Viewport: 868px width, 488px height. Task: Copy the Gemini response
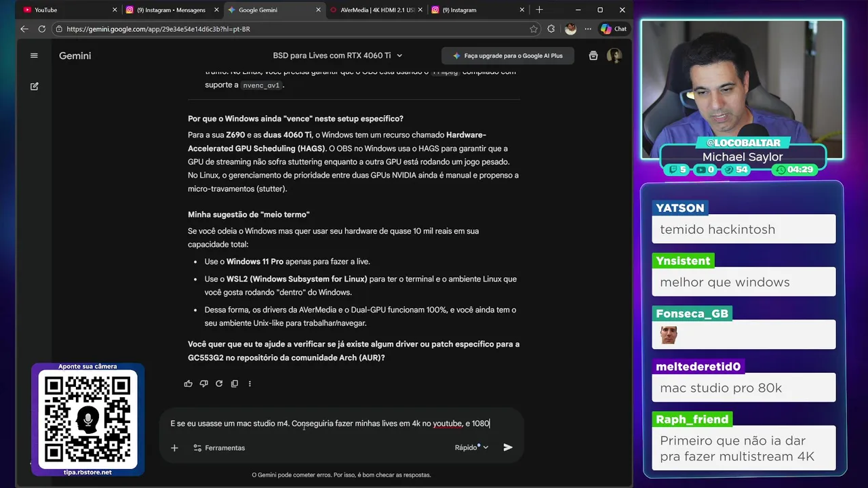(235, 384)
